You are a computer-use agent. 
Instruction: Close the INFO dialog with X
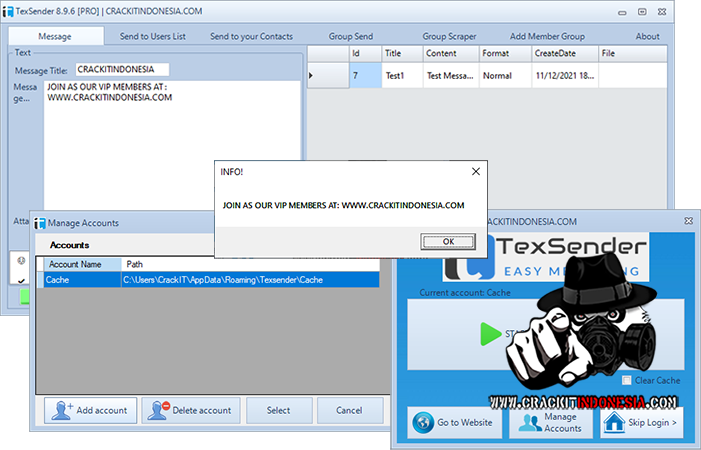click(475, 171)
